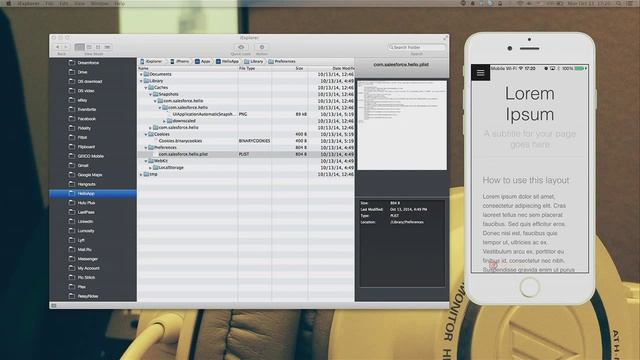Screen dimensions: 640x360
Task: Sort by the Size column header
Action: 290,69
